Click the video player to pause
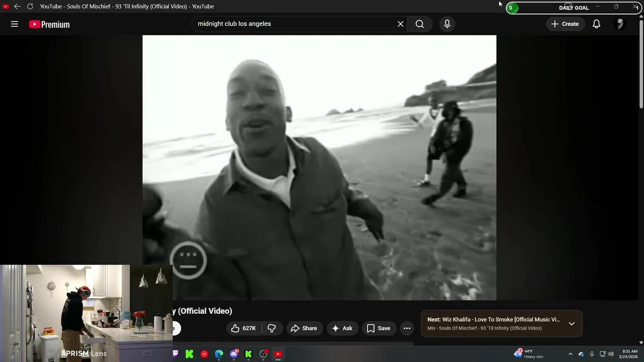 click(x=319, y=167)
